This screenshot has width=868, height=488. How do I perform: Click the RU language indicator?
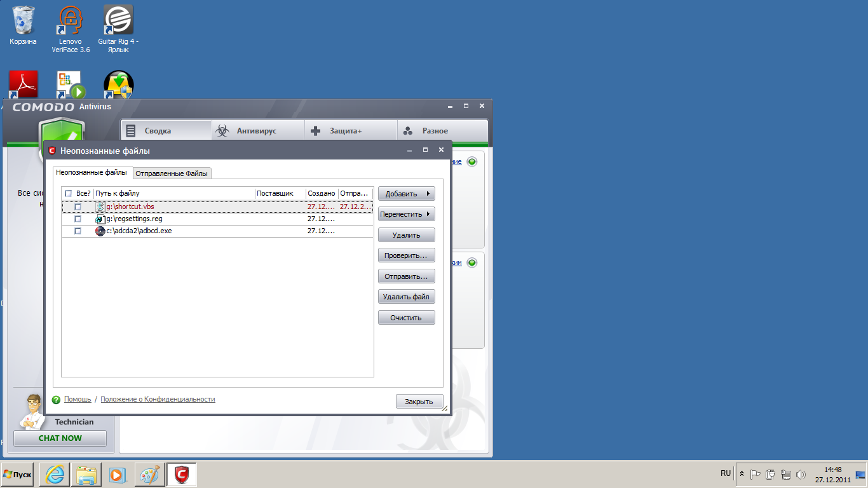point(726,473)
